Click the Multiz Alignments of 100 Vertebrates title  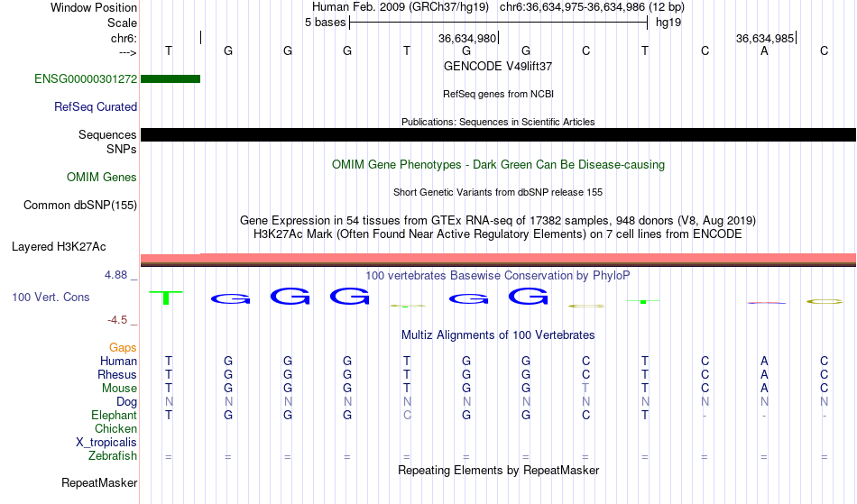point(498,335)
